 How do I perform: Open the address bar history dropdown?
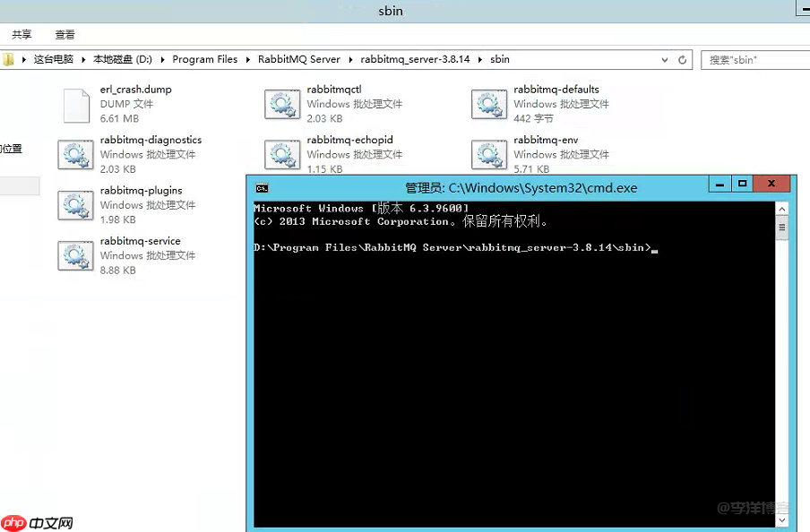point(663,59)
